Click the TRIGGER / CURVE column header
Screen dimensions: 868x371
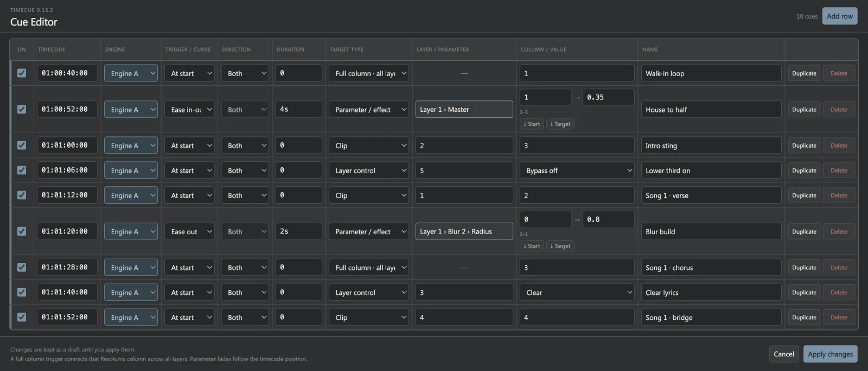coord(188,49)
